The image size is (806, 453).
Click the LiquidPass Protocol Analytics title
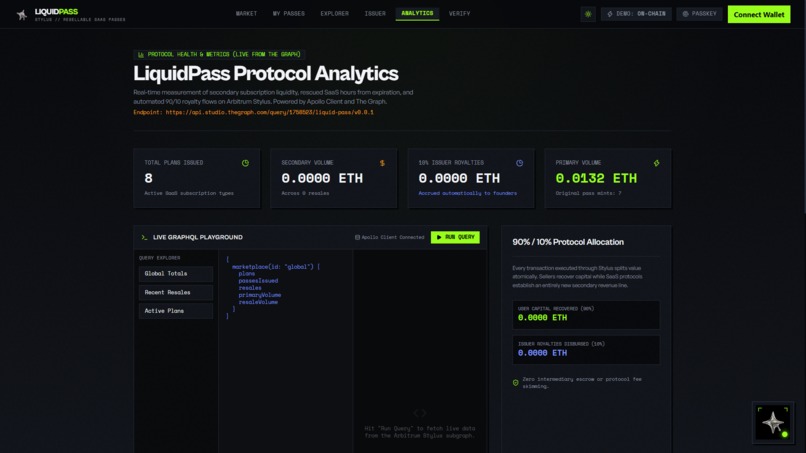point(265,74)
